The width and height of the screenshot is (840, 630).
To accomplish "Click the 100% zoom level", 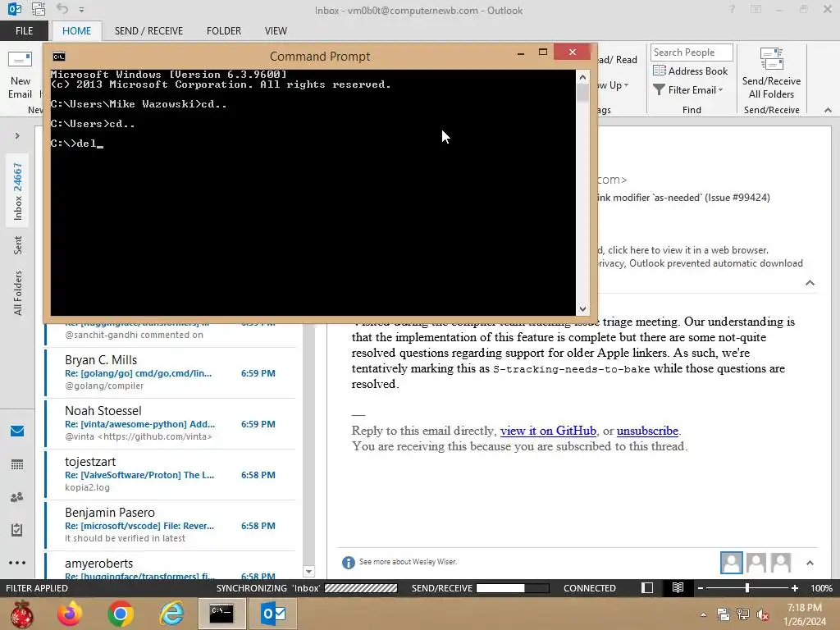I will coord(821,588).
